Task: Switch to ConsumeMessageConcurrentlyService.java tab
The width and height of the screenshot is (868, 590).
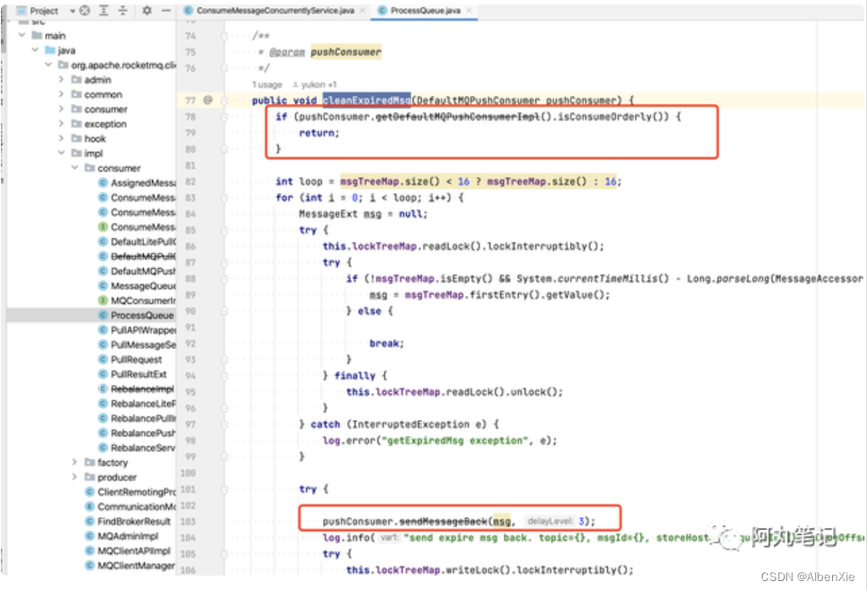Action: pos(275,11)
